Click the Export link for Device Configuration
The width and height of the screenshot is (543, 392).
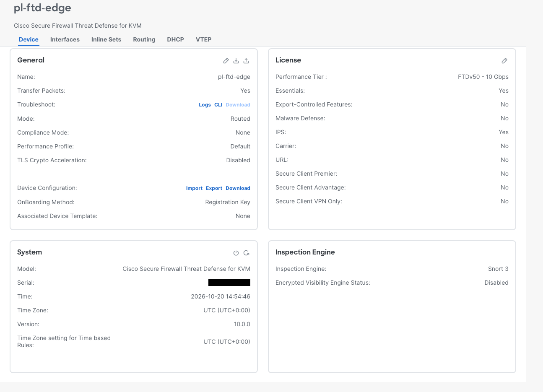coord(214,188)
